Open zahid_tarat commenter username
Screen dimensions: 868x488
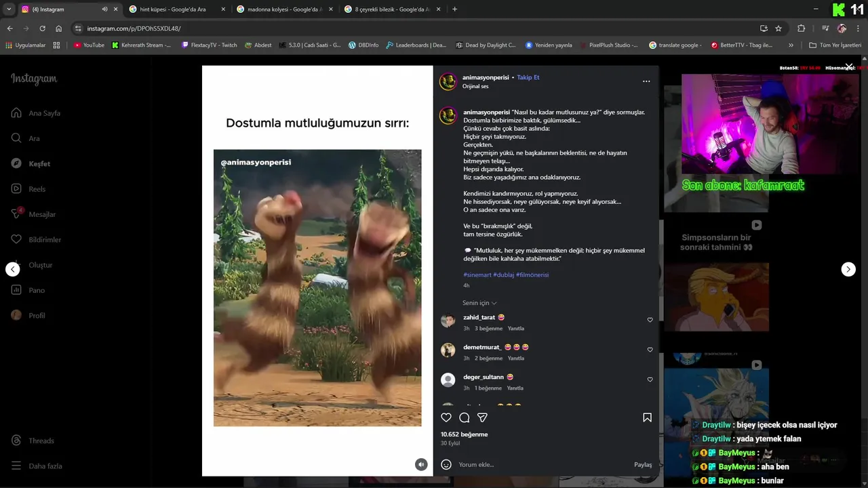tap(479, 317)
